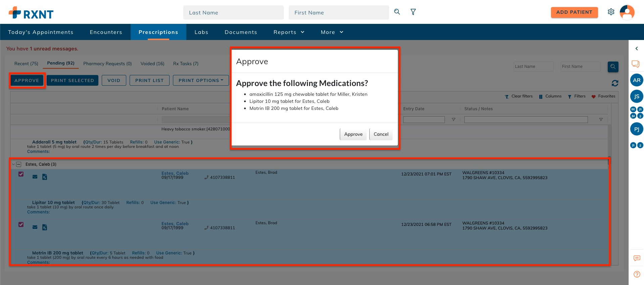The width and height of the screenshot is (644, 285).
Task: Collapse the right sidebar chevron
Action: pos(637,49)
